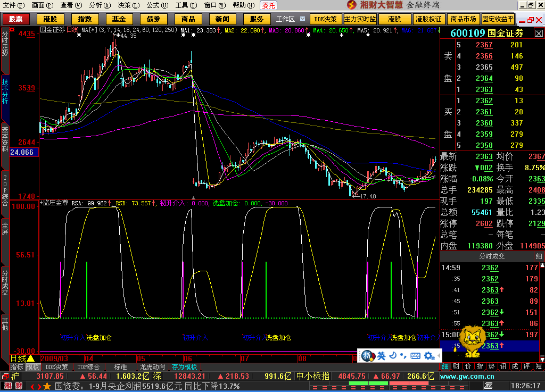The image size is (545, 392).
Task: Select the 评 tab in quote panel
Action: tap(527, 366)
